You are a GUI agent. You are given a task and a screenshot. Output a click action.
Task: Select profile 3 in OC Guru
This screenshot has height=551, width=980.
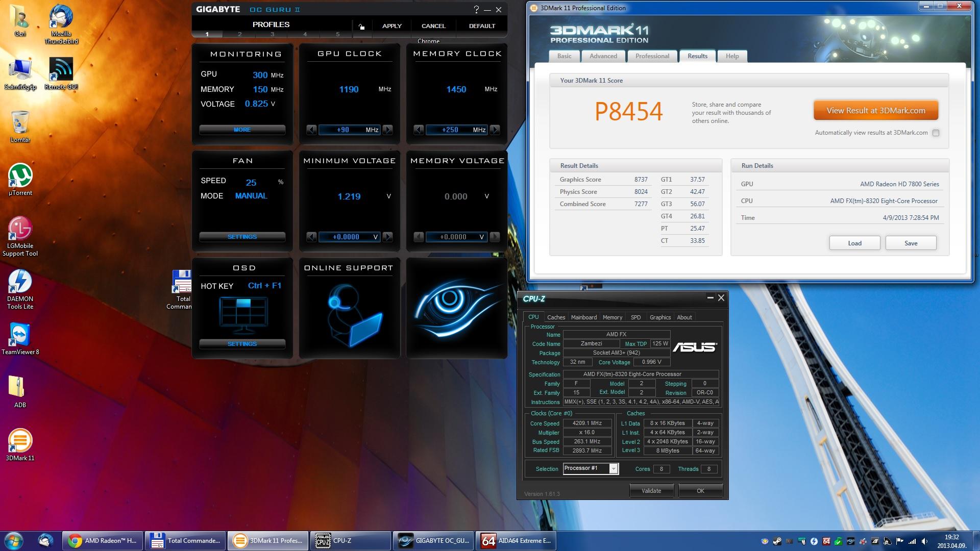272,34
